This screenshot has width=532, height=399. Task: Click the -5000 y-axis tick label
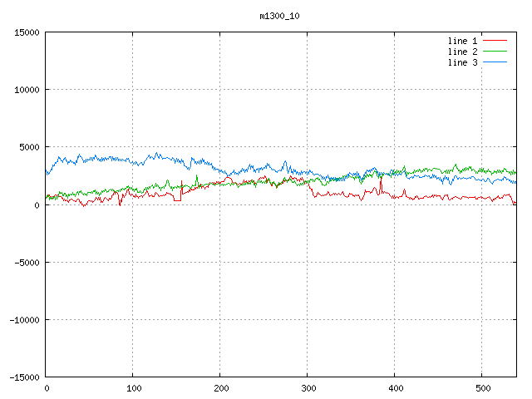[26, 262]
